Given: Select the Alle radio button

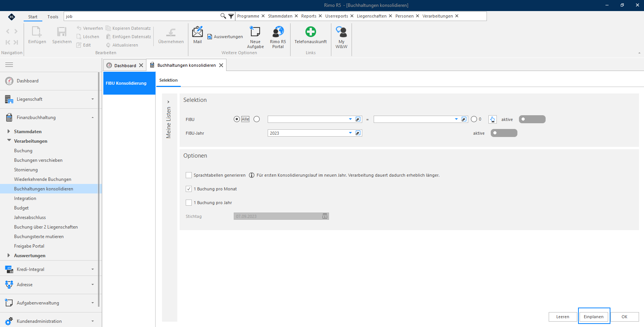Looking at the screenshot, I should point(237,119).
